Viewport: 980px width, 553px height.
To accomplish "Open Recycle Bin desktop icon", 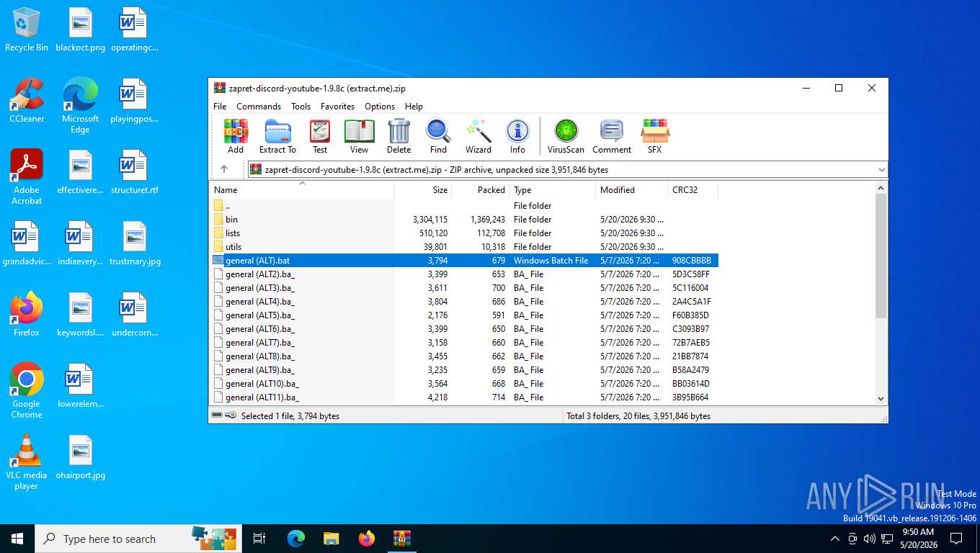I will coord(27,30).
